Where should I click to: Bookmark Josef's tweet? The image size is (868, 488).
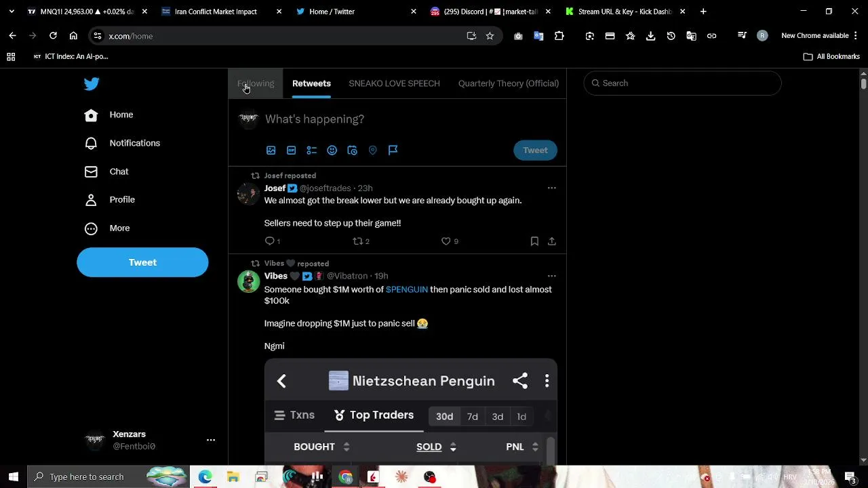pyautogui.click(x=534, y=241)
